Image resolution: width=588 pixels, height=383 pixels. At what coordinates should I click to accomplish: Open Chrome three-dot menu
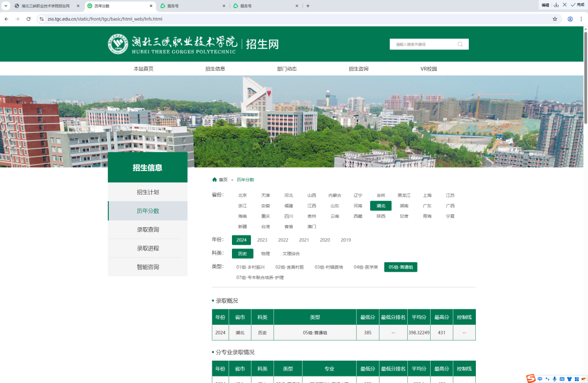tap(582, 19)
